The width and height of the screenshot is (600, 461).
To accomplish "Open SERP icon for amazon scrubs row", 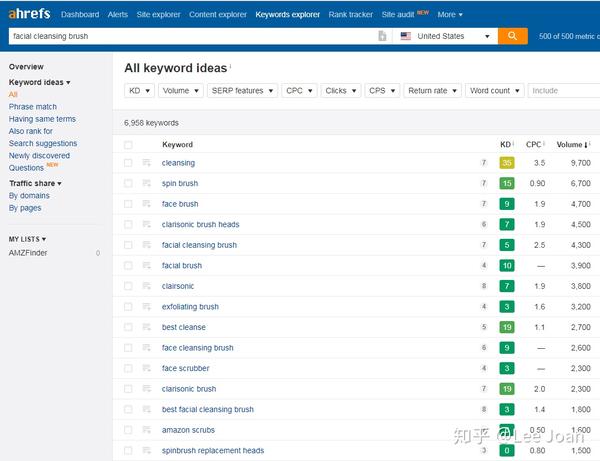I will click(x=147, y=430).
